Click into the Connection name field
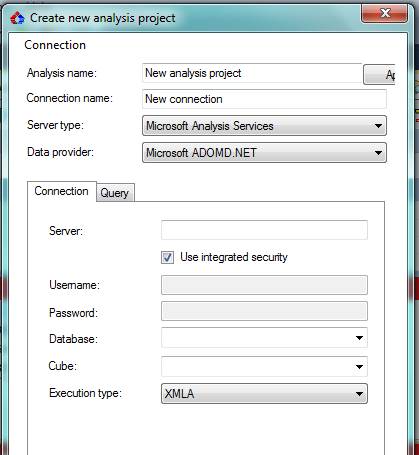The height and width of the screenshot is (455, 419). point(264,99)
